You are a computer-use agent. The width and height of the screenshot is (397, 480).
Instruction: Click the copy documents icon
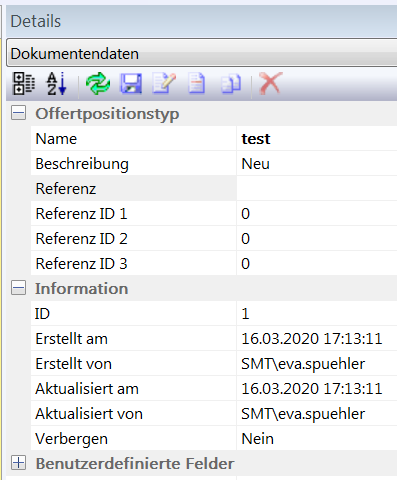tap(231, 84)
